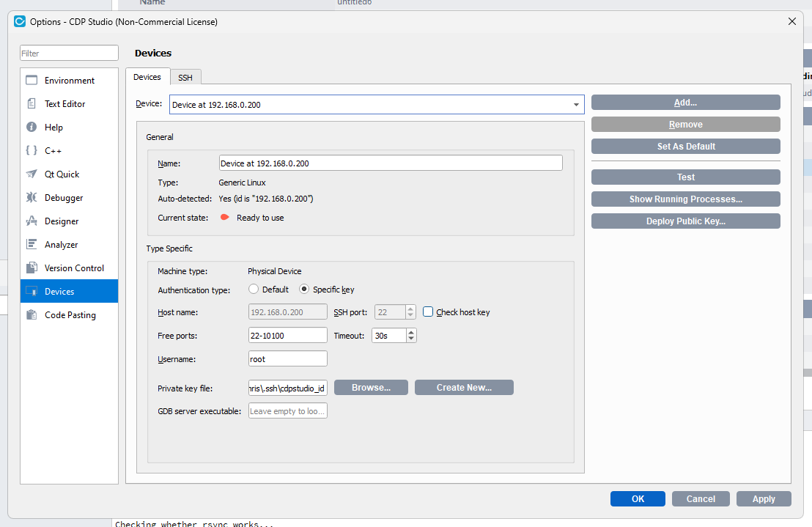Switch to the Devices tab

coord(147,77)
